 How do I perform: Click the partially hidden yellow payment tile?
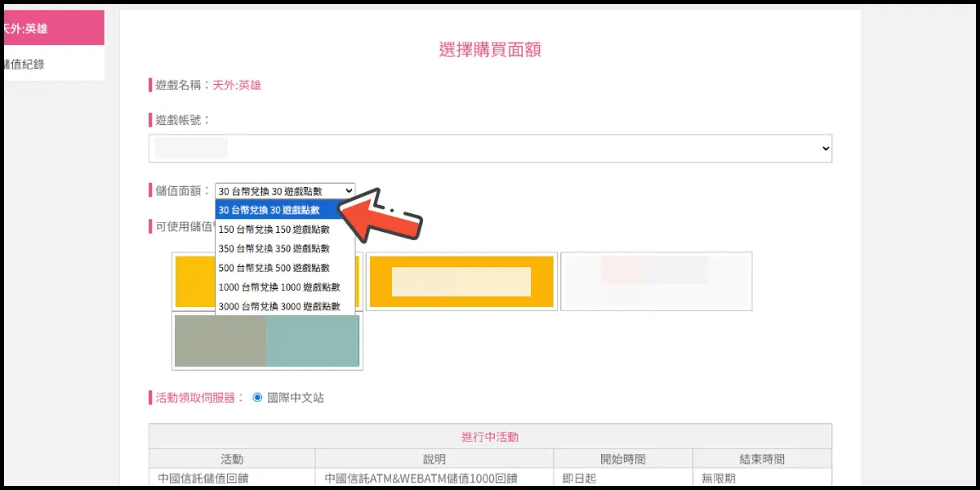194,282
